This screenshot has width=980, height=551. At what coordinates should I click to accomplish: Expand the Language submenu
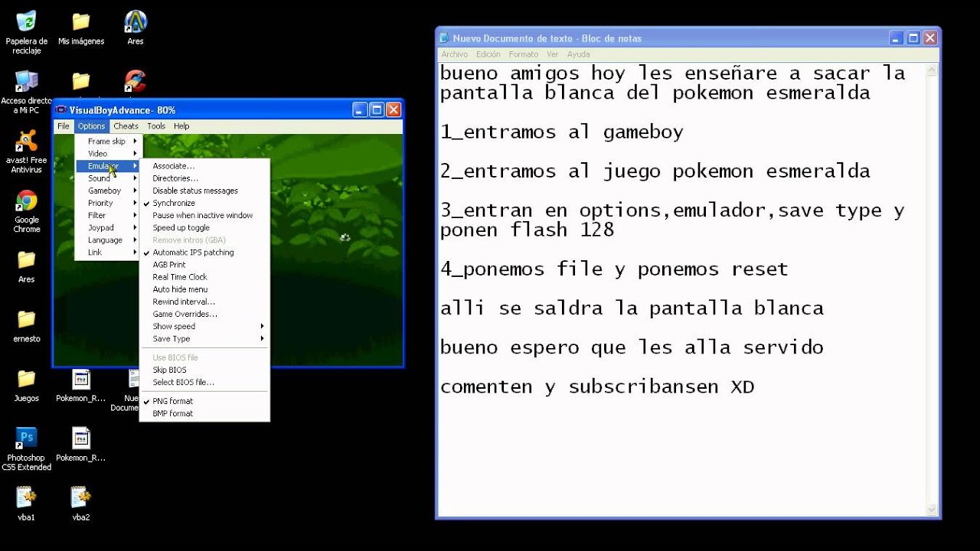[x=108, y=240]
